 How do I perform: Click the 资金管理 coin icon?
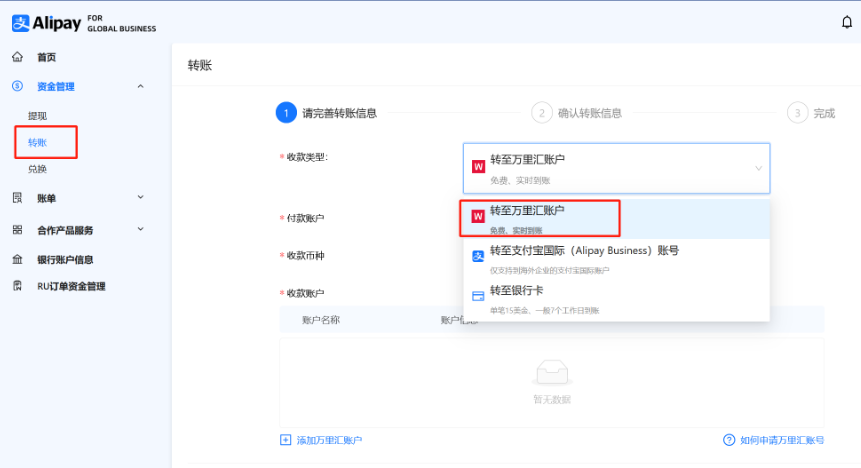18,86
